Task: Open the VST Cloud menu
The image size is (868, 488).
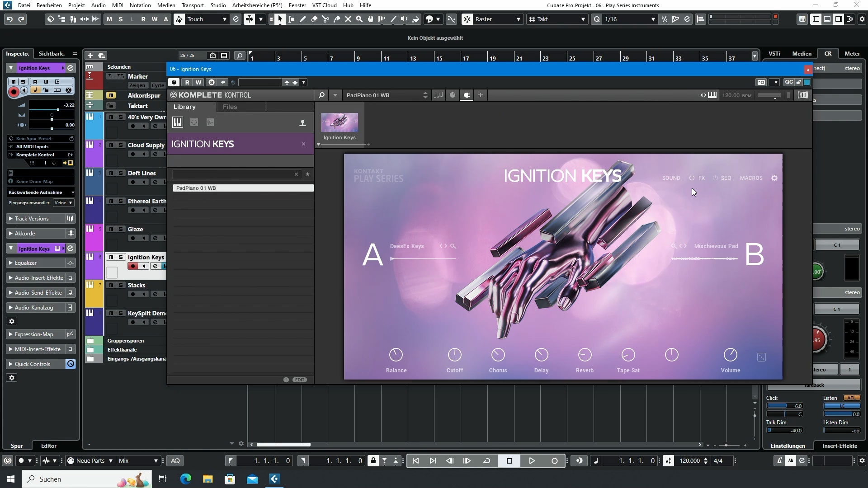Action: pyautogui.click(x=324, y=5)
